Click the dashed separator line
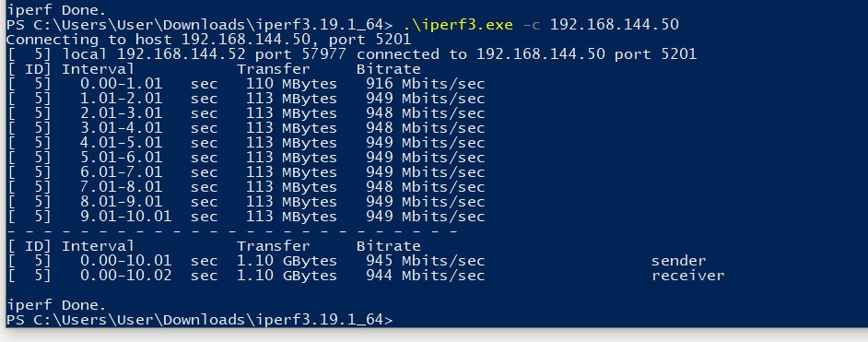Image resolution: width=868 pixels, height=342 pixels. click(232, 231)
